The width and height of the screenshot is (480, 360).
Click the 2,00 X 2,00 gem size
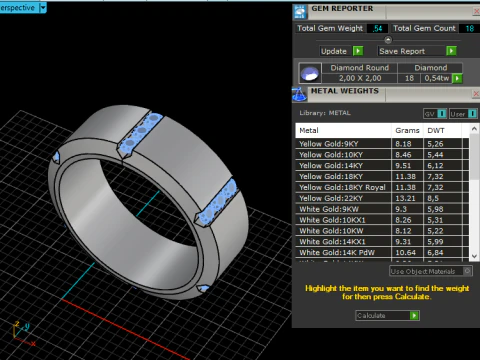pos(360,78)
